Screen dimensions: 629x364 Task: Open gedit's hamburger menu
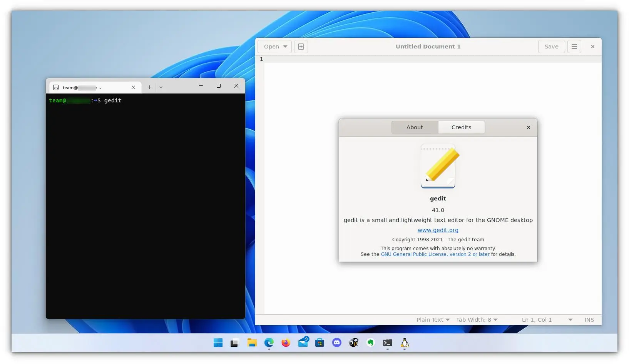point(574,47)
